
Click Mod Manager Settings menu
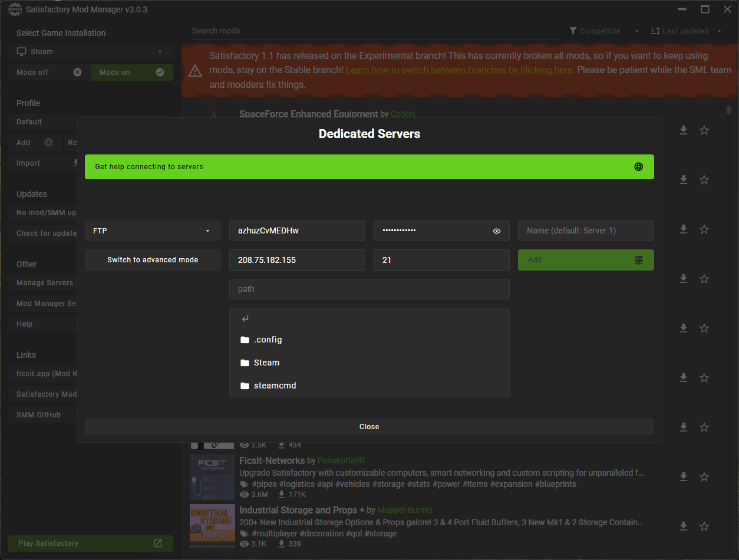click(42, 304)
